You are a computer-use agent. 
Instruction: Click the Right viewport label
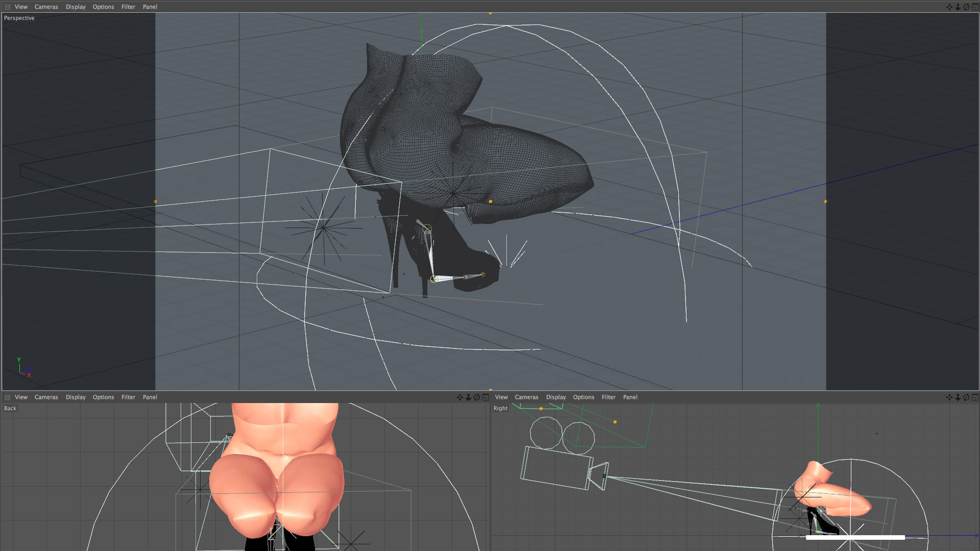coord(500,408)
